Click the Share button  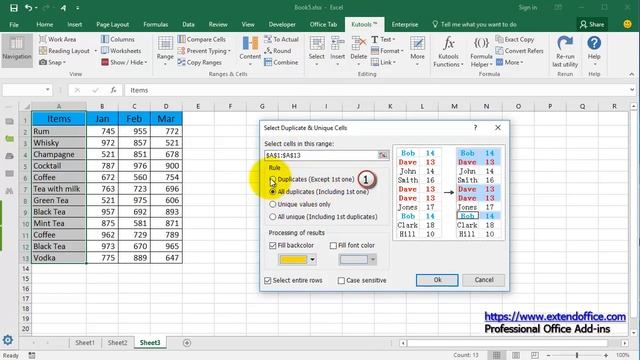(592, 24)
